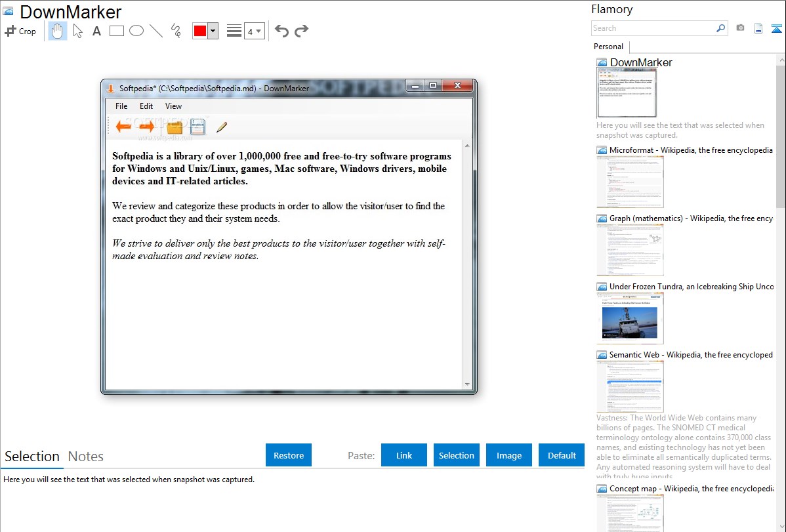This screenshot has width=786, height=532.
Task: Pick the rectangle shape tool
Action: [x=116, y=31]
